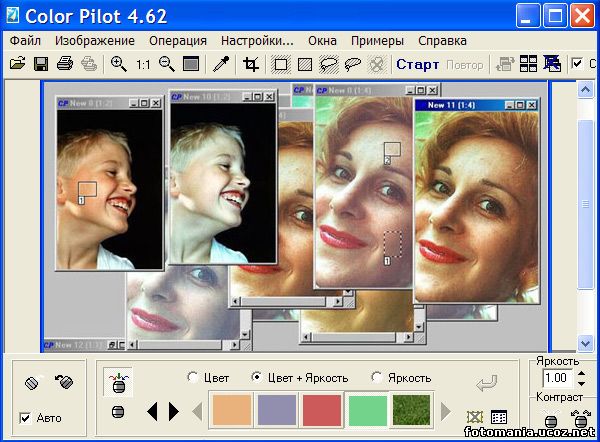The height and width of the screenshot is (442, 600).
Task: Click the grey right swatch-scroll arrow
Action: [445, 412]
